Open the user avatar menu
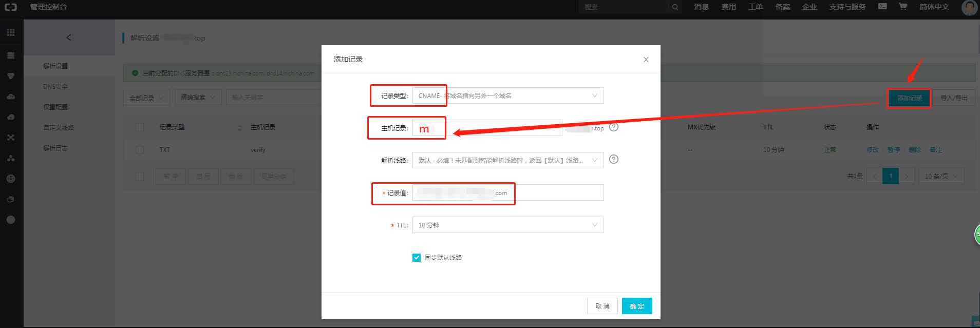The image size is (980, 328). [x=969, y=7]
